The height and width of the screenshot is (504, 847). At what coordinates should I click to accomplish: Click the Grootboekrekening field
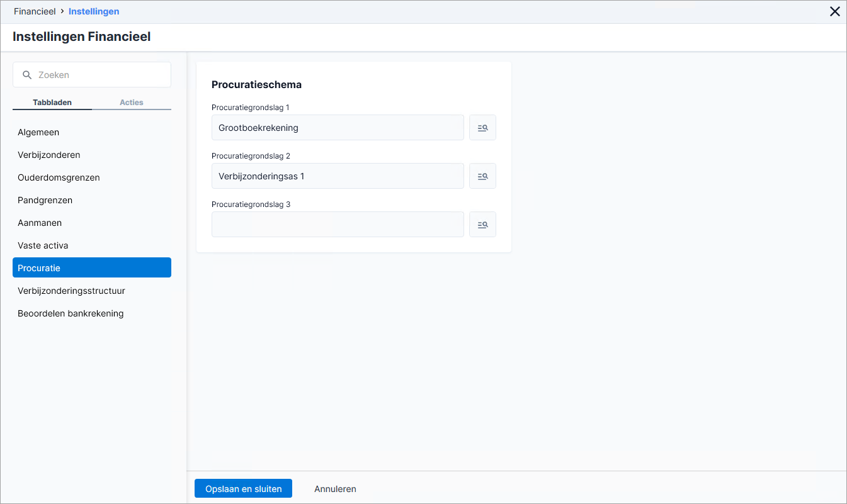tap(338, 127)
